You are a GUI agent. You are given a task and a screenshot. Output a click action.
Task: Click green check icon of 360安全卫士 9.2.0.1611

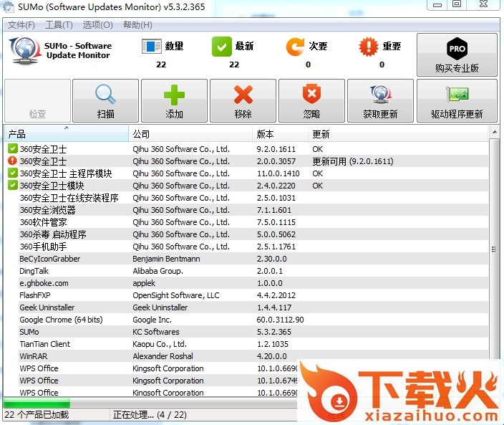point(13,148)
